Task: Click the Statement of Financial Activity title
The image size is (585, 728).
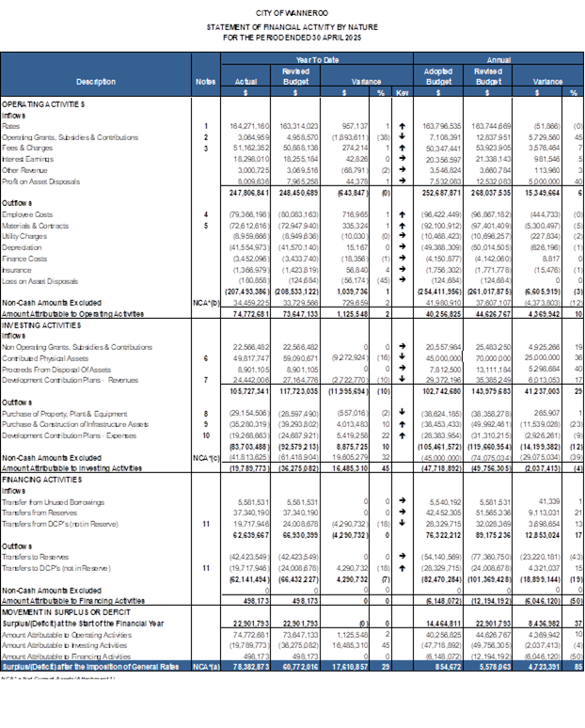Action: (x=292, y=27)
